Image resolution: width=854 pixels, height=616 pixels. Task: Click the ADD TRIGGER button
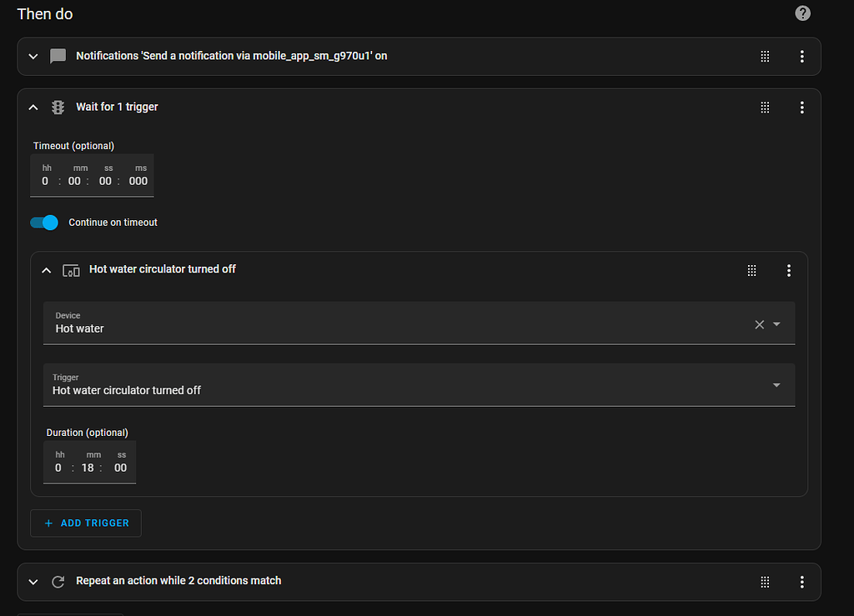pos(85,523)
